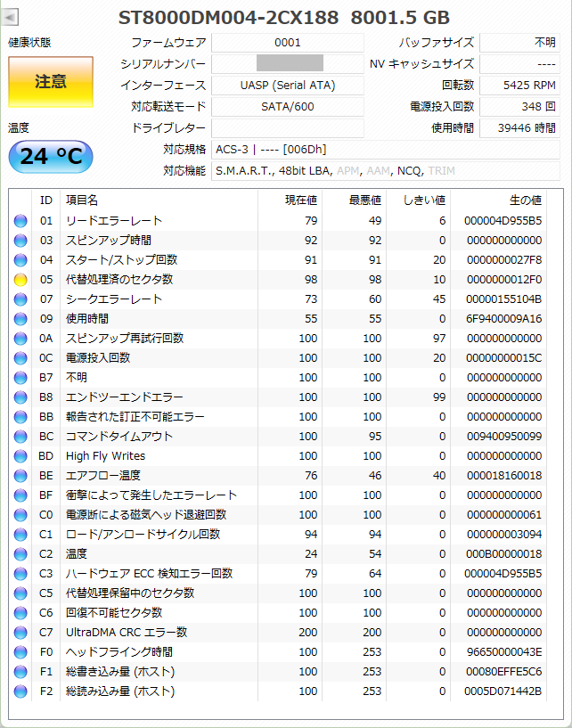This screenshot has width=572, height=728.
Task: Select raw value 0000000012F0
Action: [x=504, y=280]
